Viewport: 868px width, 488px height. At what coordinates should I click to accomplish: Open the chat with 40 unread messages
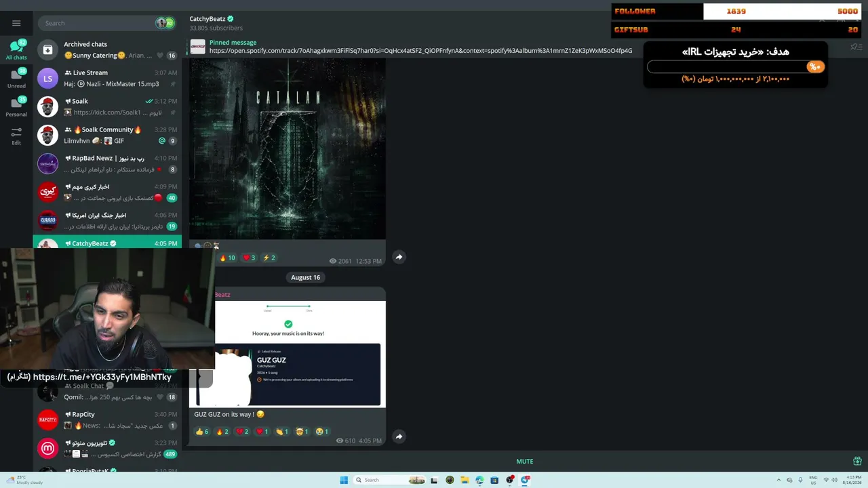[107, 192]
